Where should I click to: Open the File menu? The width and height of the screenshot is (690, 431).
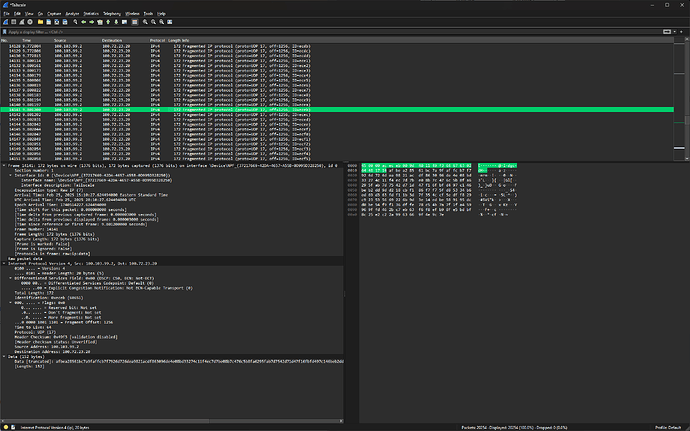(x=6, y=14)
